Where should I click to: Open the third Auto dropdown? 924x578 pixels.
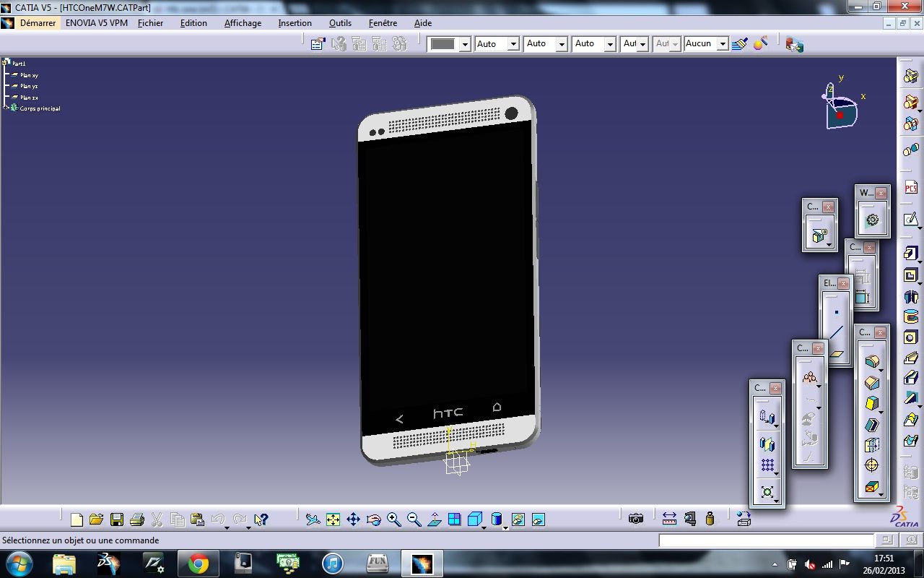610,44
